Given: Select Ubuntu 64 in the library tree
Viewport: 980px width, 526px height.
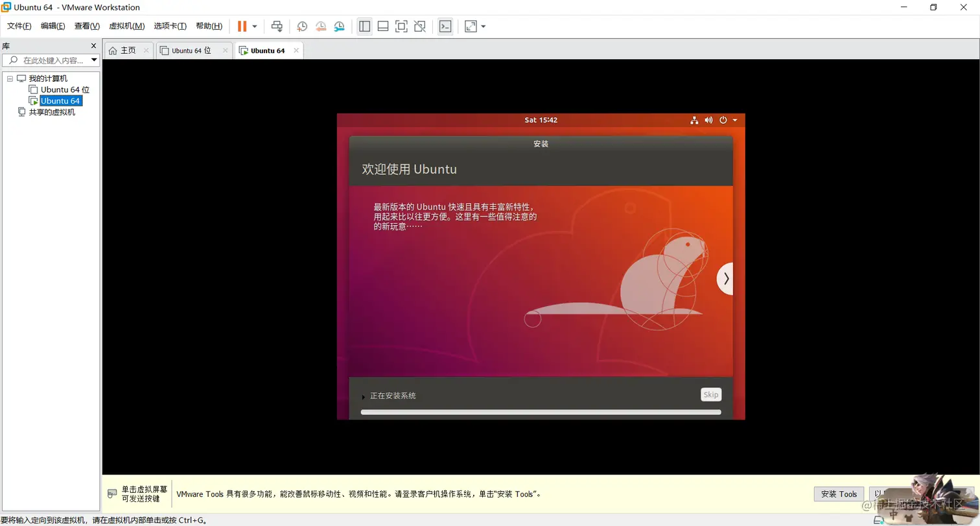Looking at the screenshot, I should coord(60,101).
